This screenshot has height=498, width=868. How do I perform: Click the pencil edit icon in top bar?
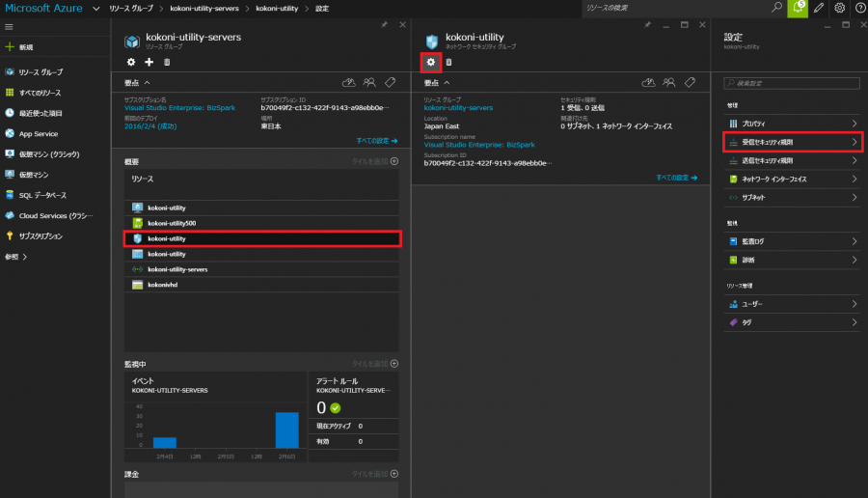click(819, 8)
